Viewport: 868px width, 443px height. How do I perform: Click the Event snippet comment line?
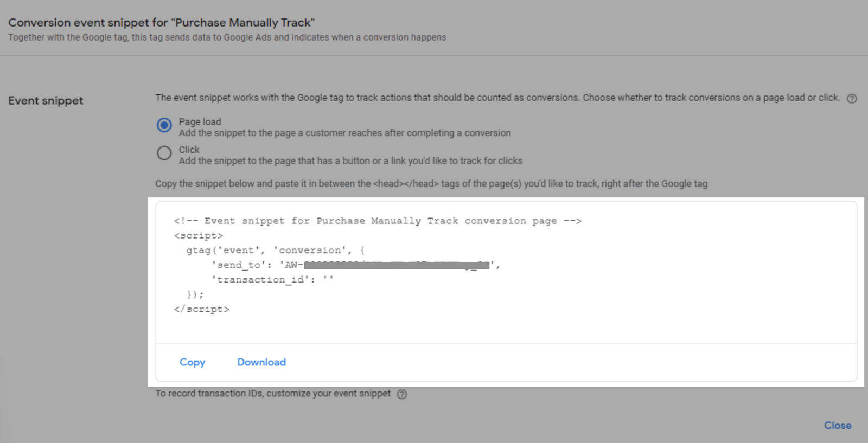376,221
